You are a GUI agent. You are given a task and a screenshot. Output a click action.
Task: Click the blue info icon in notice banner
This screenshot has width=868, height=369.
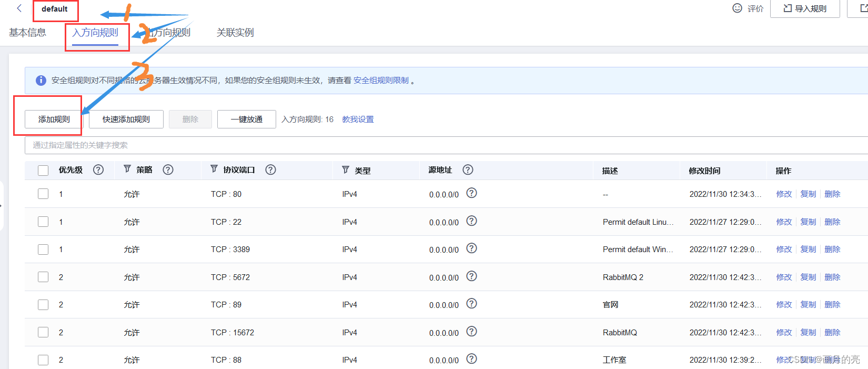[41, 81]
